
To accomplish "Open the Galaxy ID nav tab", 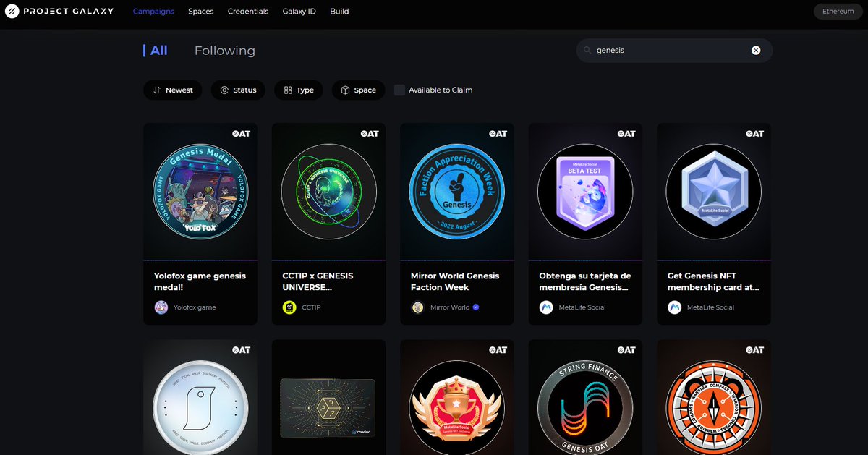I will click(x=299, y=12).
